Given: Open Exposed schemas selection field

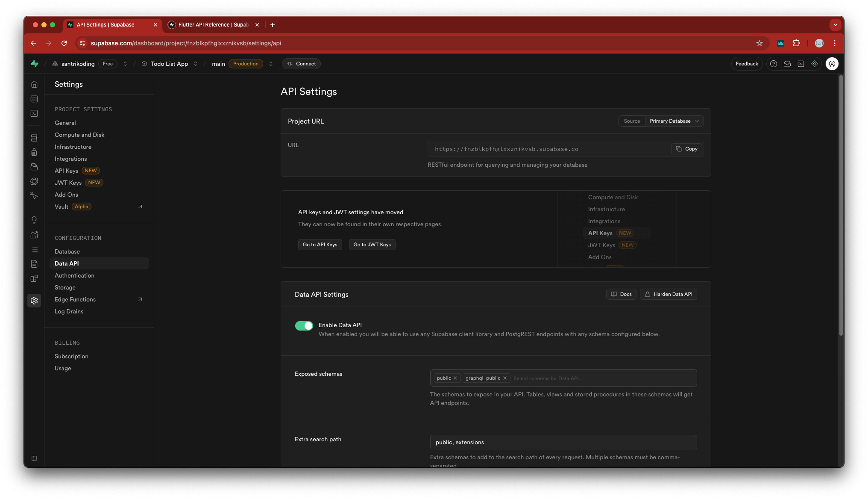Looking at the screenshot, I should pos(563,378).
